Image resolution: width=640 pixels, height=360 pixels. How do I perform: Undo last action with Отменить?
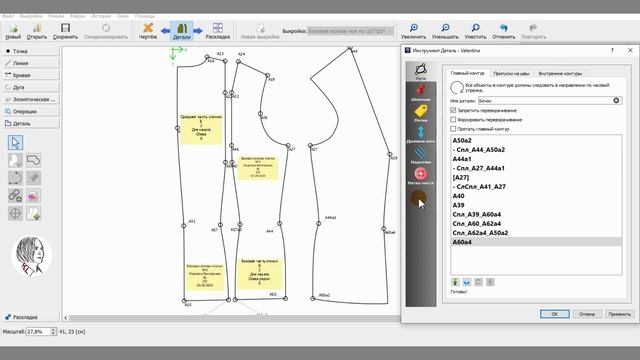click(504, 31)
